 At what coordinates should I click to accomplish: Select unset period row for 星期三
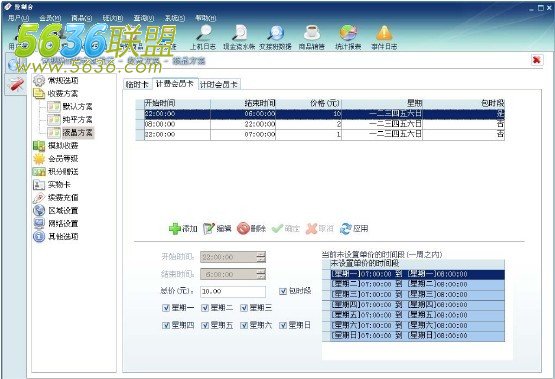413,295
